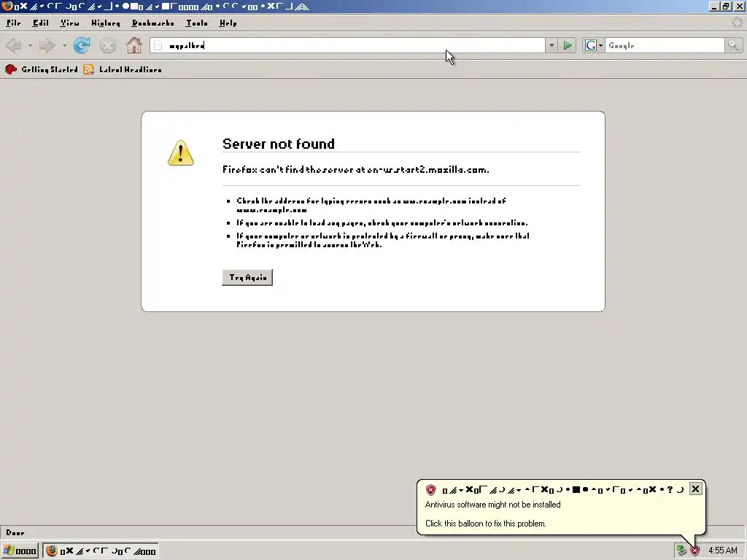Click the taskbar clock showing 4:55 AM
Screen dimensions: 747x560
[x=722, y=551]
